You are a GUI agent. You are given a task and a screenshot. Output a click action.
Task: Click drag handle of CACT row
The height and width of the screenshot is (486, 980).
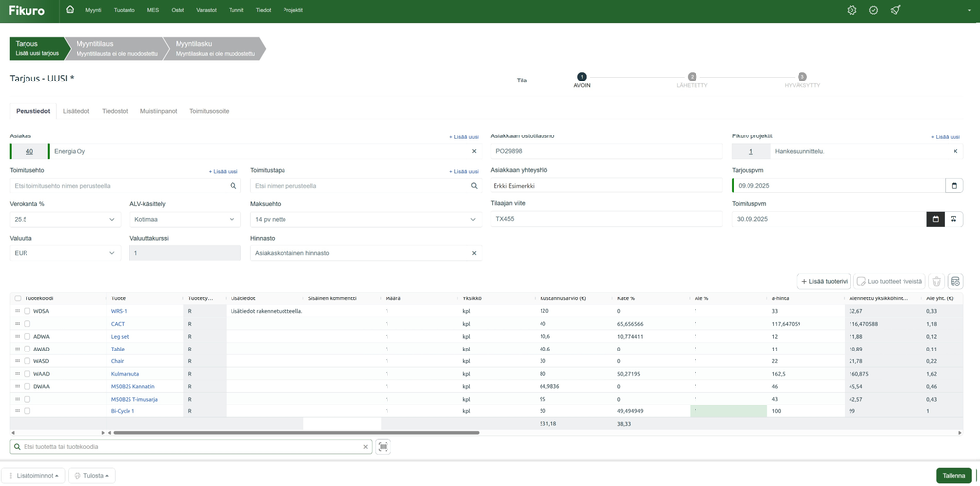(18, 323)
